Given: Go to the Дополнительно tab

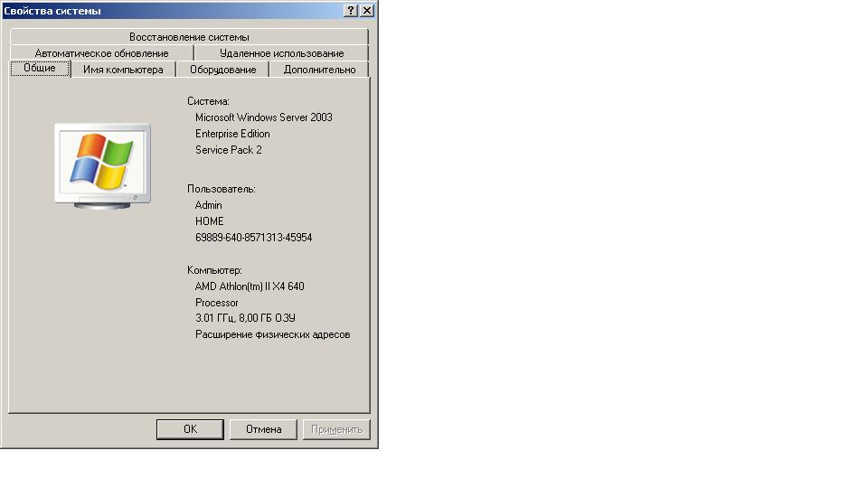Looking at the screenshot, I should [319, 70].
